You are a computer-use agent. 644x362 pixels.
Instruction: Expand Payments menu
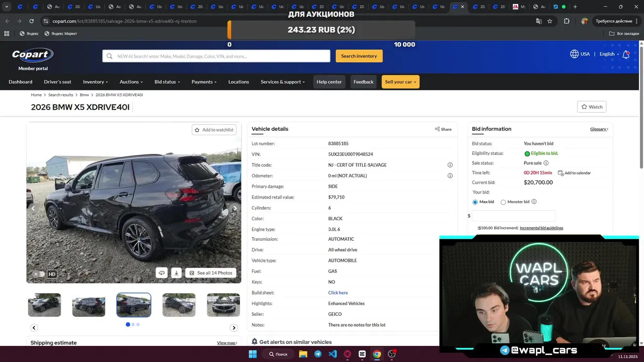tap(204, 82)
